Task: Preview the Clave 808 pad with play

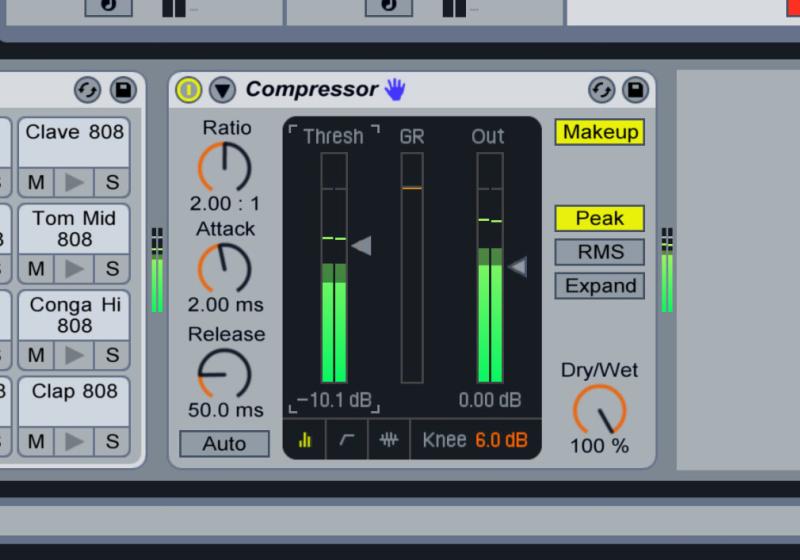Action: (x=74, y=182)
